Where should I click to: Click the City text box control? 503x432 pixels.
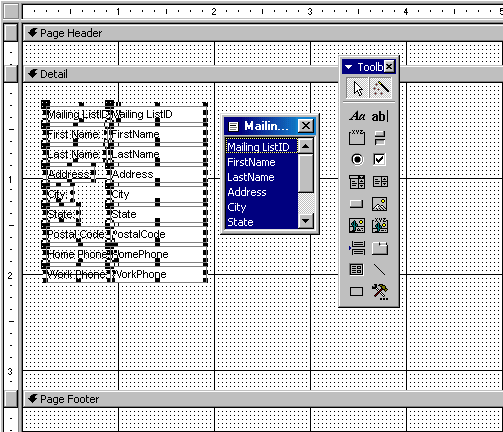click(x=157, y=194)
